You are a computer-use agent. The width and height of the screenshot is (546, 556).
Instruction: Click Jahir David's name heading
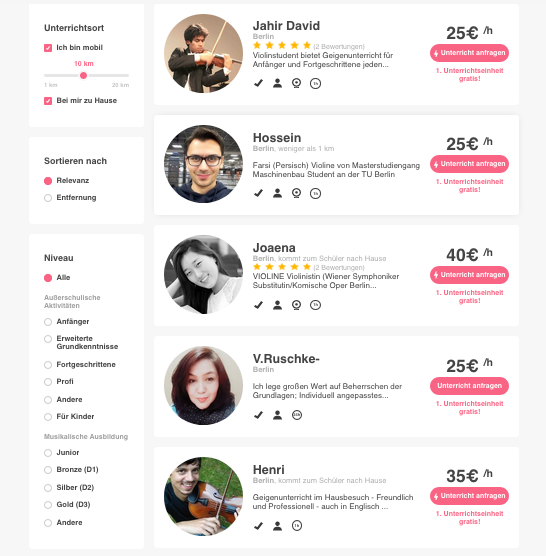coord(286,26)
